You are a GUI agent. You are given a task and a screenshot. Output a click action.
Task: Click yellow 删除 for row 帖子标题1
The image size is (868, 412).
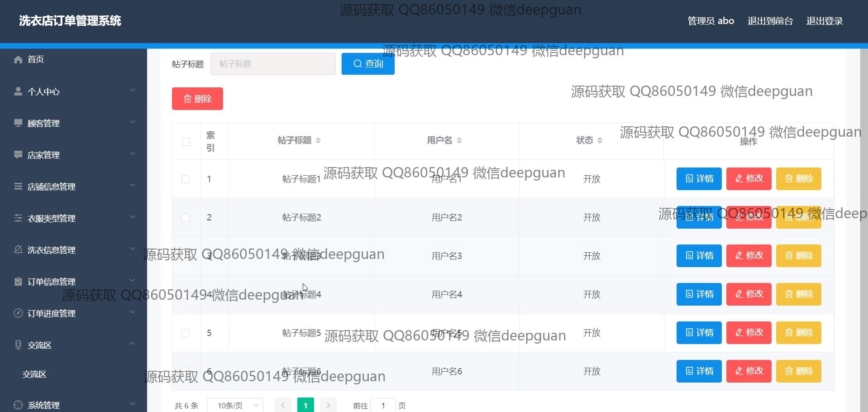tap(799, 179)
